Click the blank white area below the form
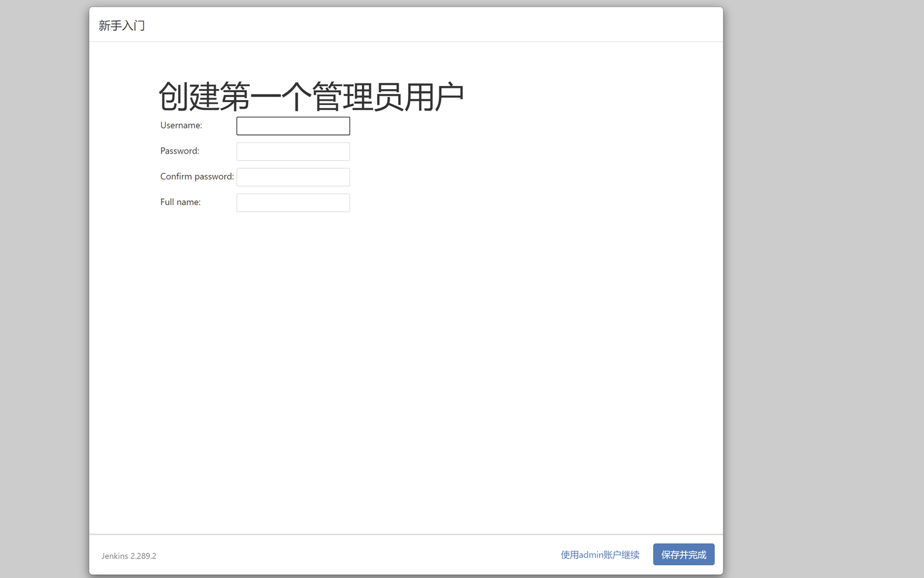This screenshot has width=924, height=578. 405,369
